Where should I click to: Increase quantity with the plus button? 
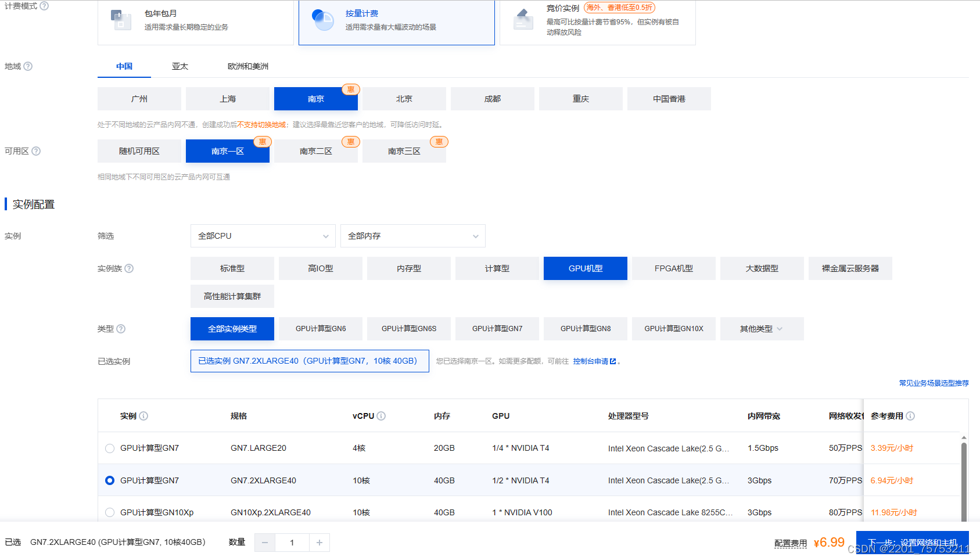(320, 543)
